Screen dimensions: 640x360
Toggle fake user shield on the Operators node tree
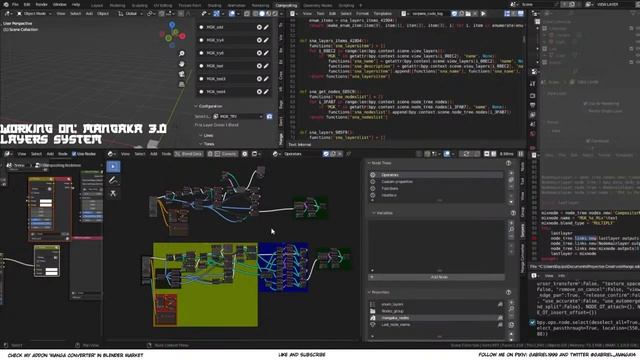[x=326, y=154]
